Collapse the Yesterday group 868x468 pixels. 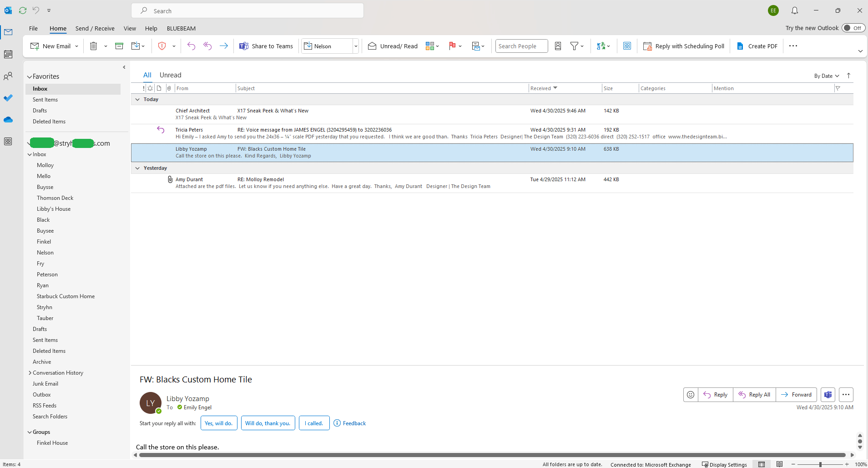[x=137, y=168]
